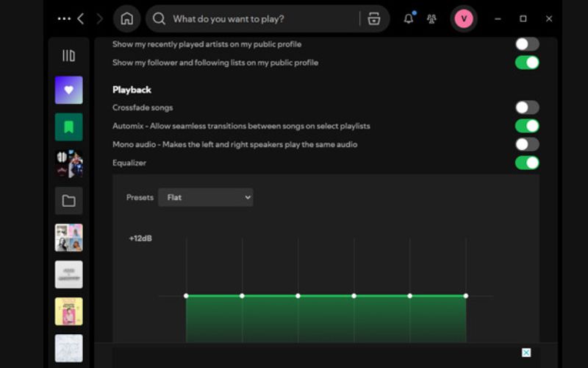Turn off the Equalizer toggle

pyautogui.click(x=527, y=163)
